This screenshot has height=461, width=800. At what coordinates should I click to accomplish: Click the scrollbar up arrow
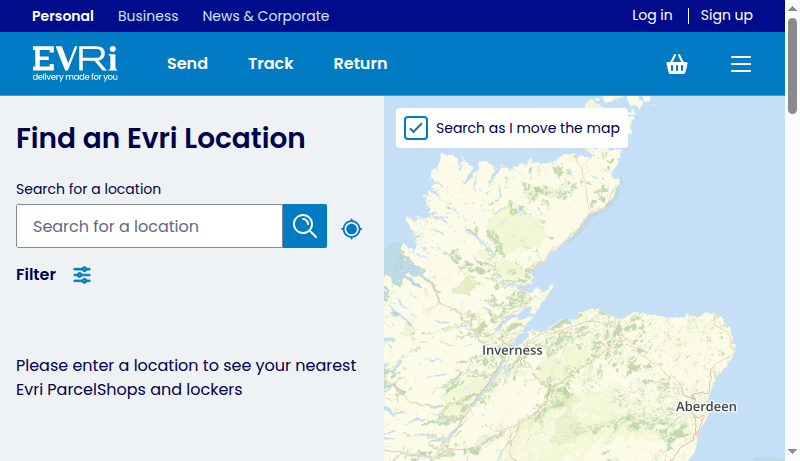coord(793,6)
